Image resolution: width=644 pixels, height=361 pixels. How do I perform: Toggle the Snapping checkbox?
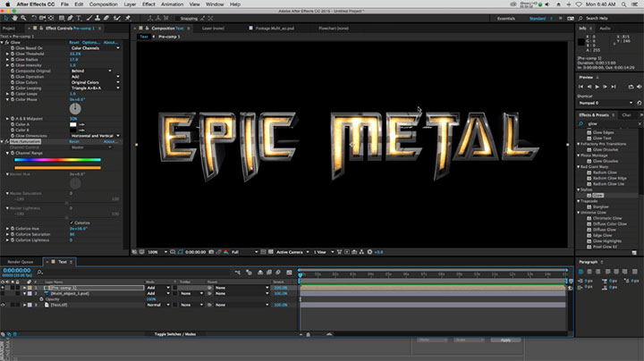[177, 19]
